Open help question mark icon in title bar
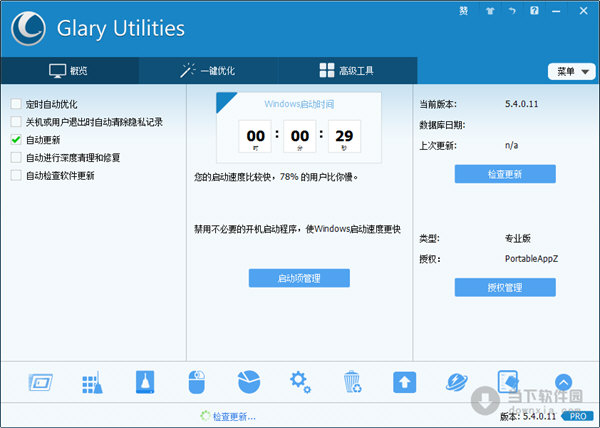Image resolution: width=600 pixels, height=428 pixels. tap(534, 10)
